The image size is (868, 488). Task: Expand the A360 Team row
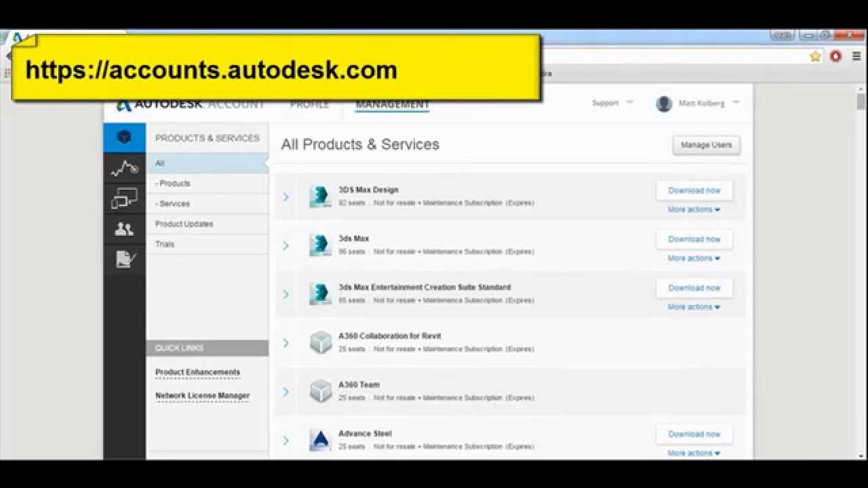[x=286, y=392]
